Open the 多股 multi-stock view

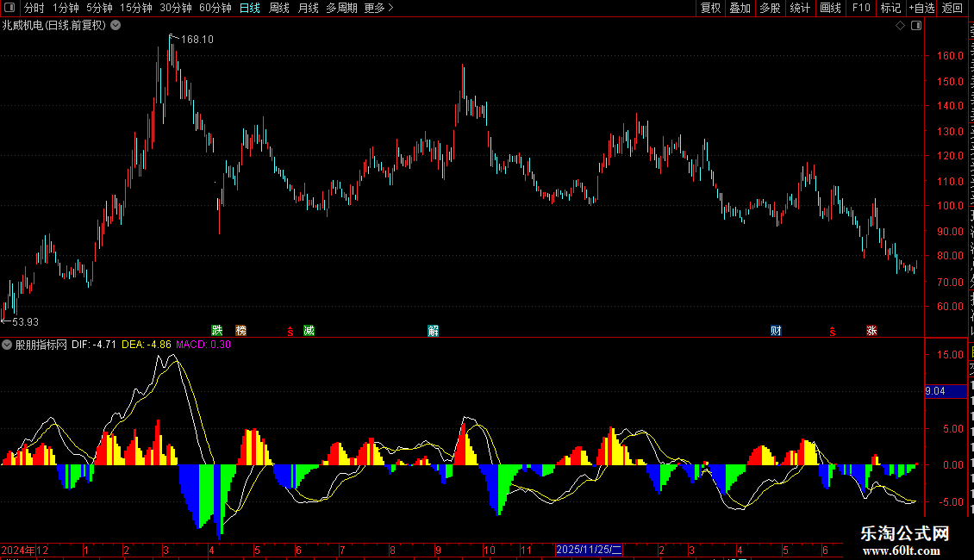[x=770, y=8]
